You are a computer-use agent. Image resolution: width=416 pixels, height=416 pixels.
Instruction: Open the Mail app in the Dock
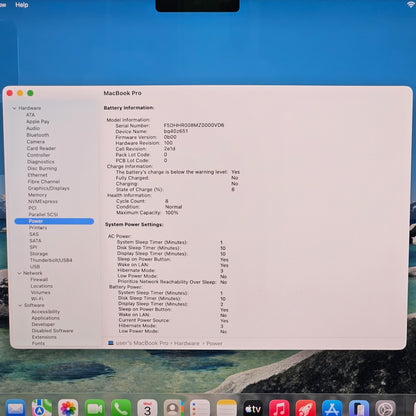[x=15, y=408]
